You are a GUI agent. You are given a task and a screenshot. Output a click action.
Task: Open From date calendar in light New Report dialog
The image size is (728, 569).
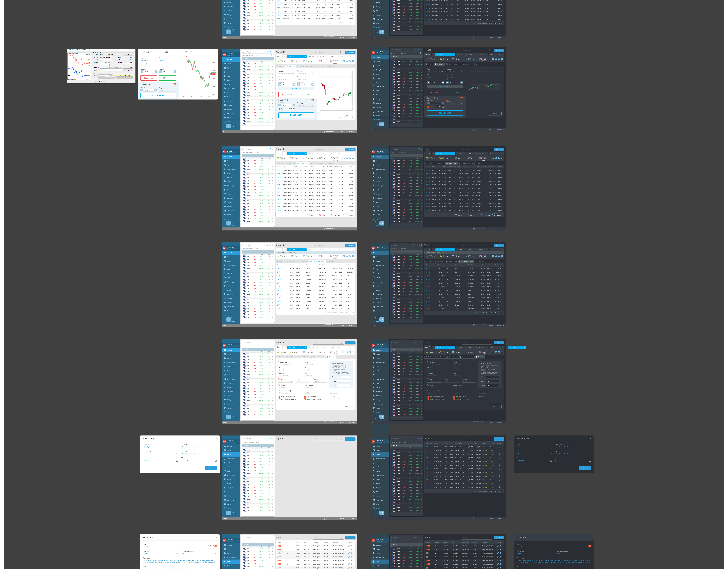point(177,461)
